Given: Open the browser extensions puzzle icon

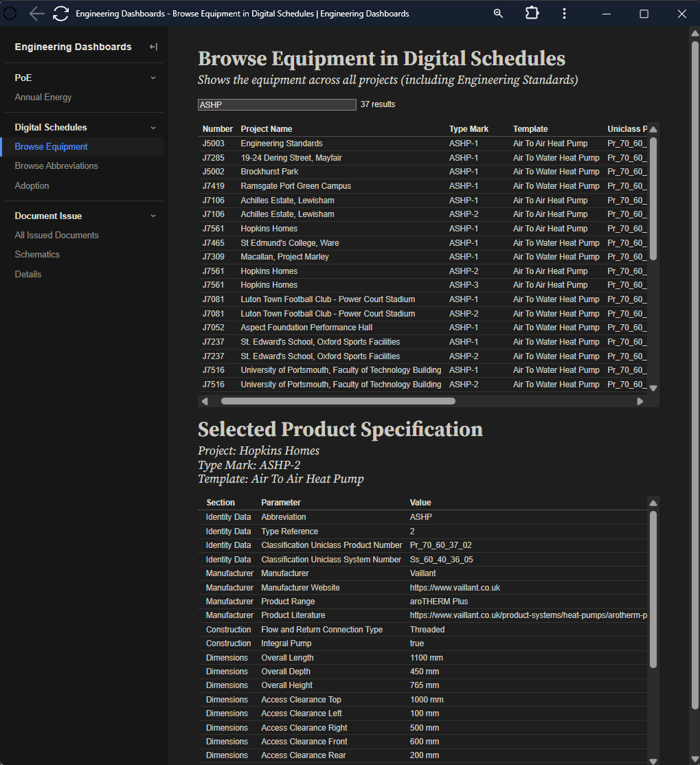Looking at the screenshot, I should pyautogui.click(x=532, y=14).
